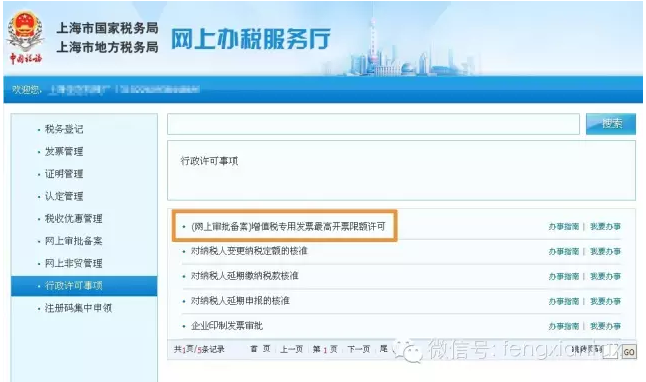Open 发票管理 in the sidebar
Image resolution: width=646 pixels, height=382 pixels.
pos(64,151)
